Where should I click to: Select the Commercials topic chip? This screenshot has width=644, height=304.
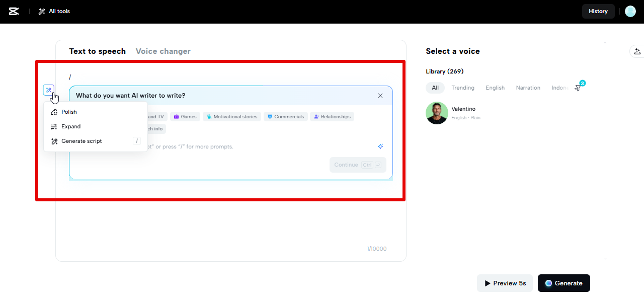tap(285, 116)
